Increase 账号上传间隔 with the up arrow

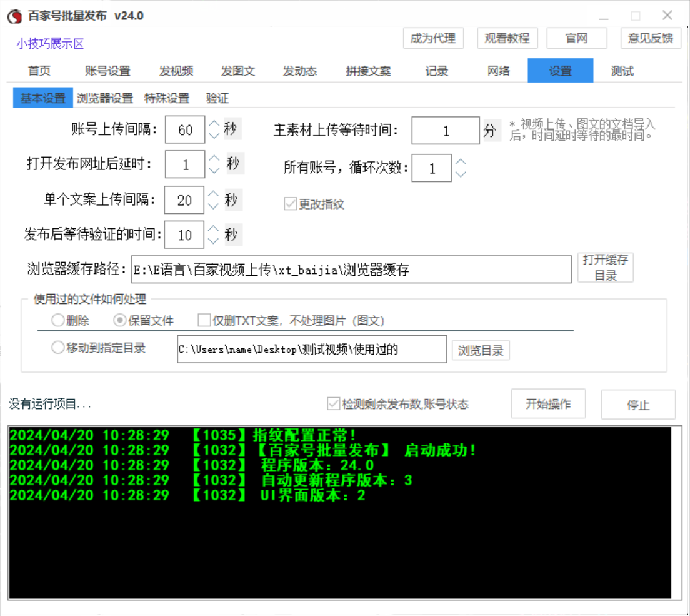click(214, 124)
